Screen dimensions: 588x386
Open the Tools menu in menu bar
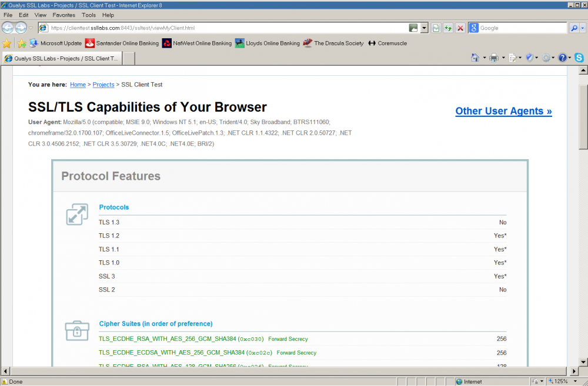point(89,15)
